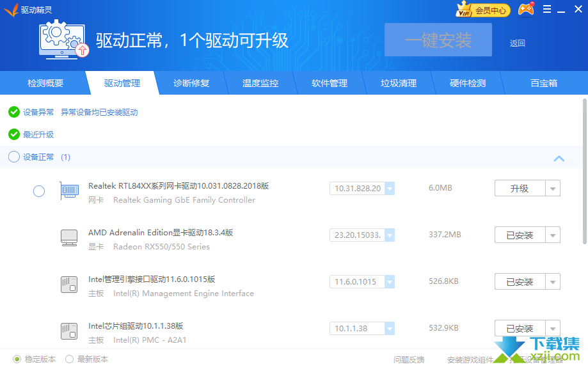The image size is (588, 369).
Task: Switch to the 垃圾清理 tab
Action: click(x=399, y=83)
